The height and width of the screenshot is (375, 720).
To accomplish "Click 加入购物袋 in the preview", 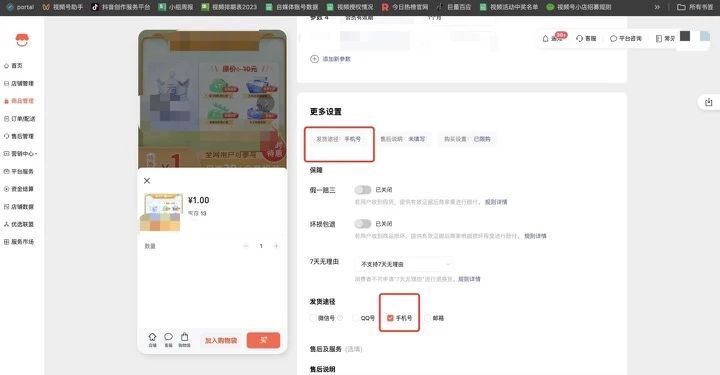I will point(221,341).
